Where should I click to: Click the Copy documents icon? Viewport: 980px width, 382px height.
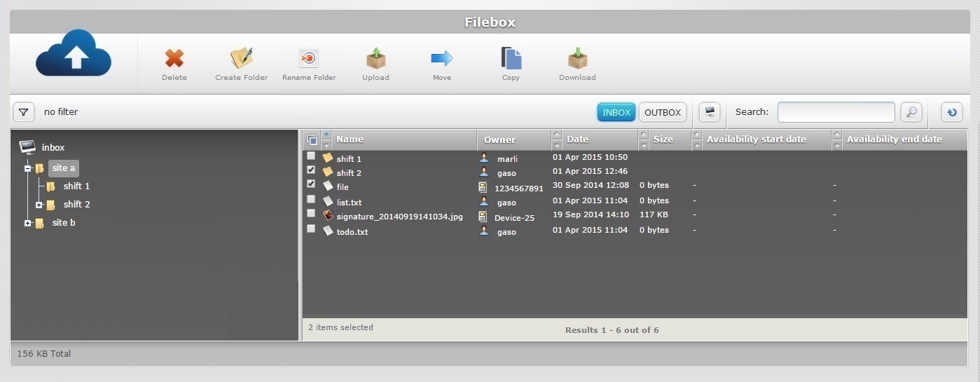511,58
